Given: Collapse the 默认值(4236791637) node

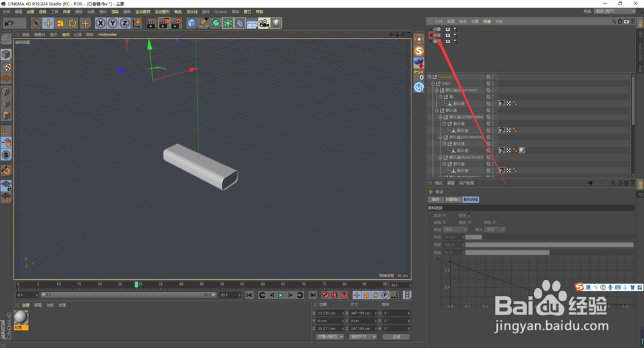Looking at the screenshot, I should tap(440, 157).
